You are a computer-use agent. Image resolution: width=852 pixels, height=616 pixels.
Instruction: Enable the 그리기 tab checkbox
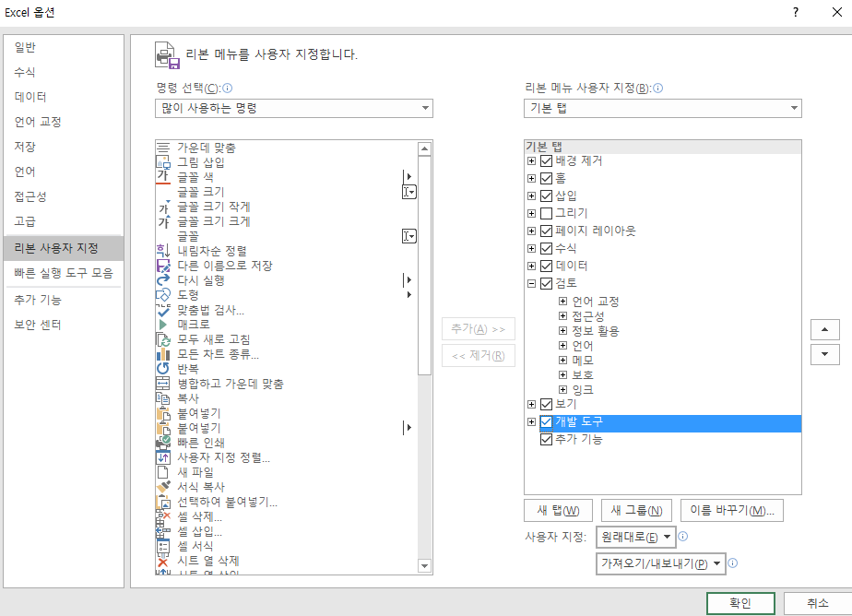(547, 213)
